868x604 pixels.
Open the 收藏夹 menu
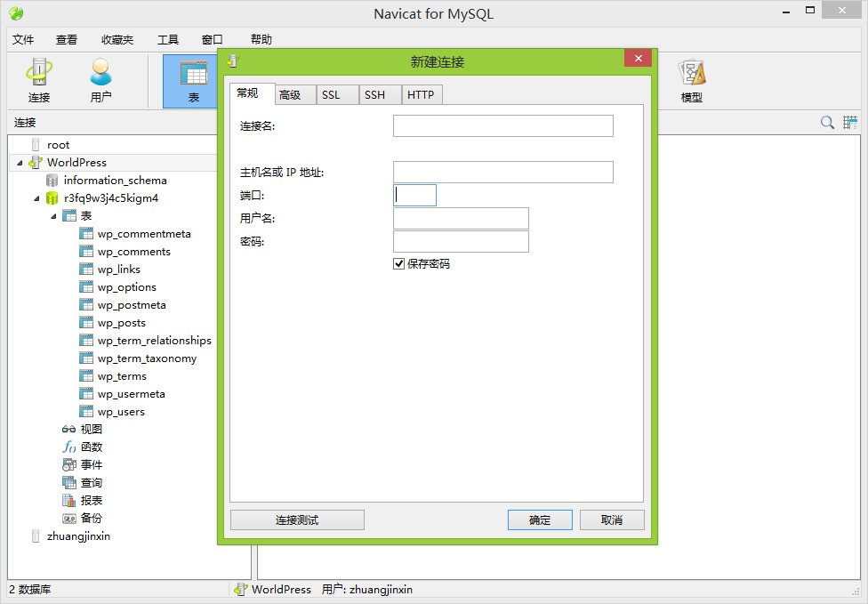point(117,39)
